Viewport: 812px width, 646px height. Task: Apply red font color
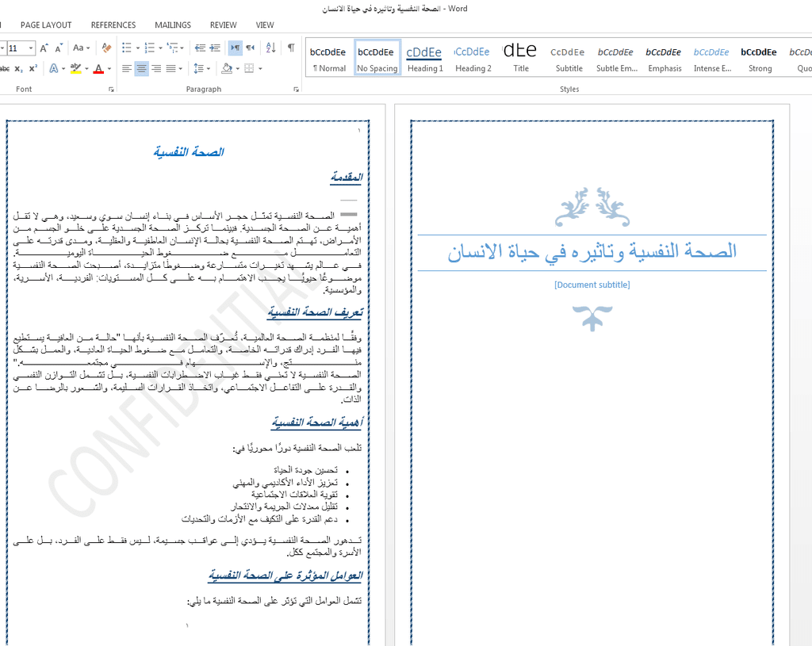98,68
